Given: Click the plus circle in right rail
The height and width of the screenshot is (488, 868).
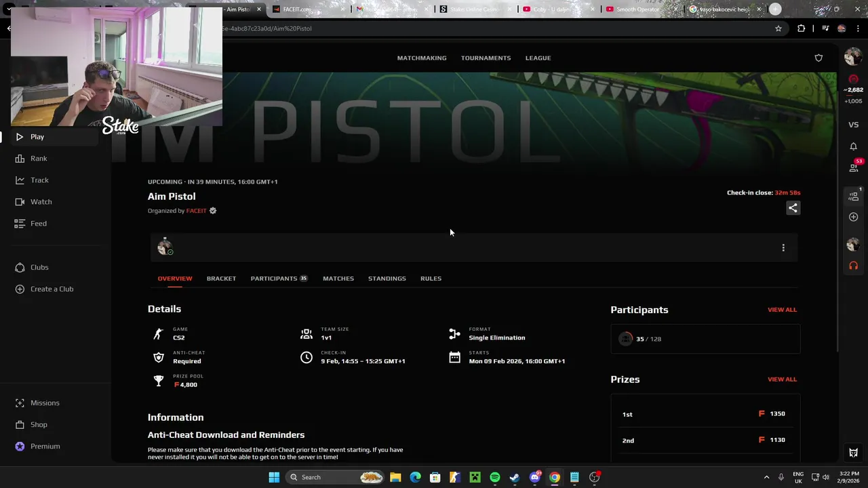Looking at the screenshot, I should tap(853, 217).
